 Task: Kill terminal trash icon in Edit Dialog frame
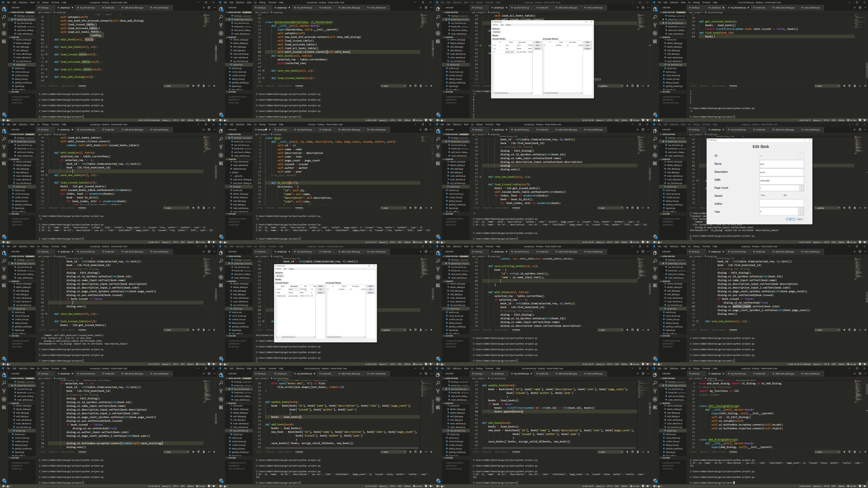tap(854, 208)
